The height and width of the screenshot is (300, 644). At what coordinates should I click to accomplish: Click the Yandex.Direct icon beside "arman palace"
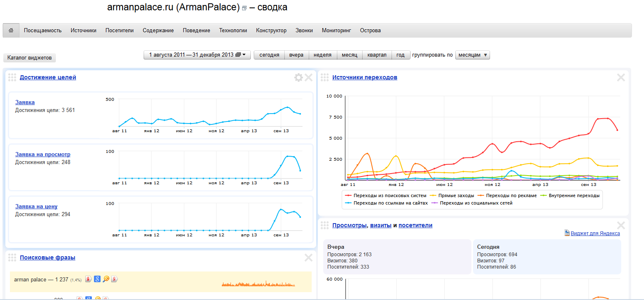point(115,279)
